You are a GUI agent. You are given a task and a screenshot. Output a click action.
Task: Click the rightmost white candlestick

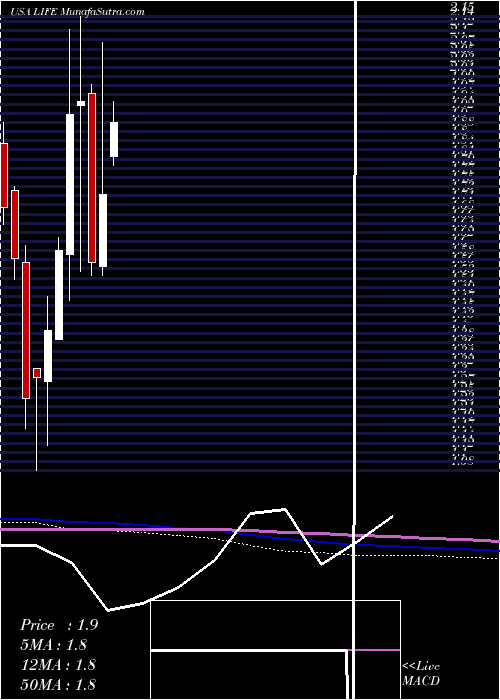pos(114,139)
